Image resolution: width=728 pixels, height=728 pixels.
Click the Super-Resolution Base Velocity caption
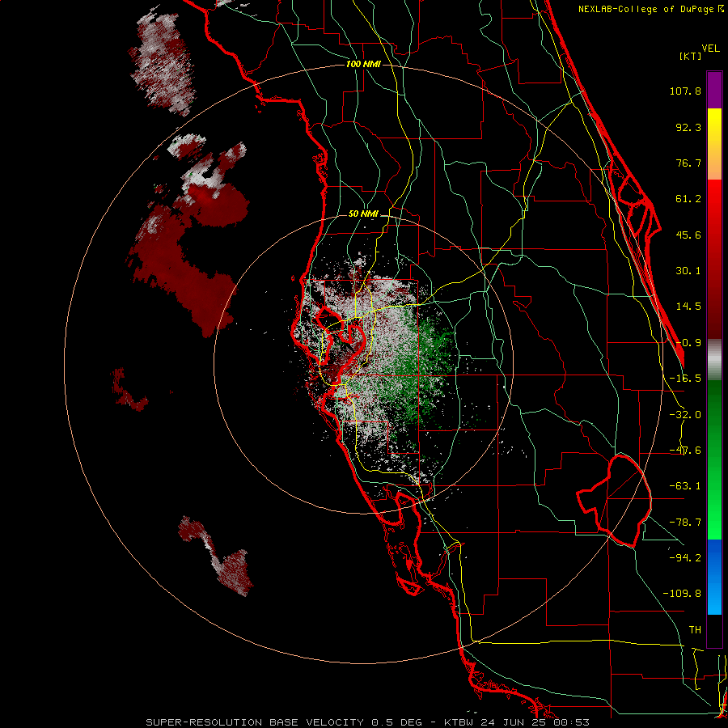coord(368,722)
